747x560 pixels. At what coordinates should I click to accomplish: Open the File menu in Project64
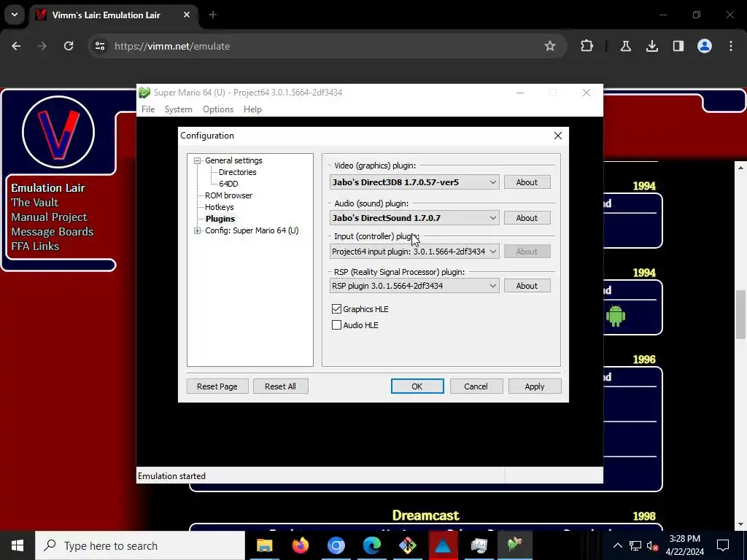click(148, 109)
